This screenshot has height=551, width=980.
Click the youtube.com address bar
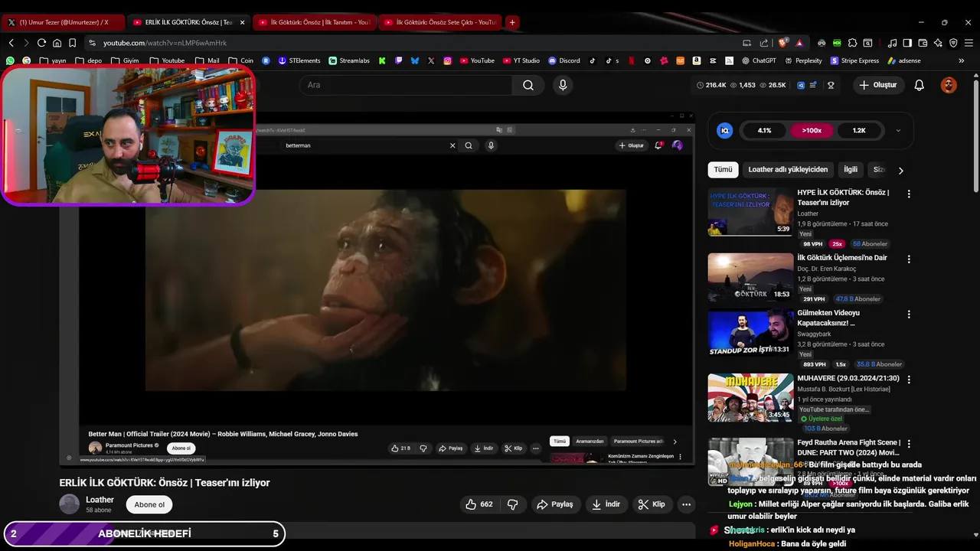[413, 43]
